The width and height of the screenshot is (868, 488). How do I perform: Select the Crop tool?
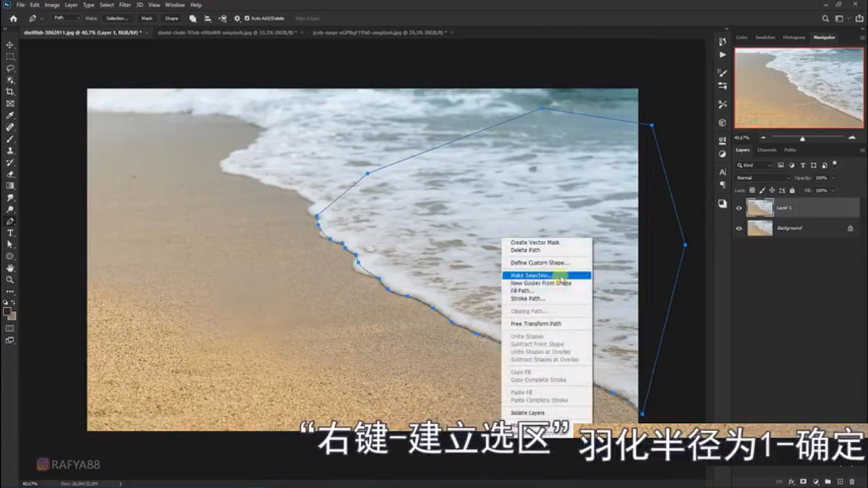click(9, 91)
